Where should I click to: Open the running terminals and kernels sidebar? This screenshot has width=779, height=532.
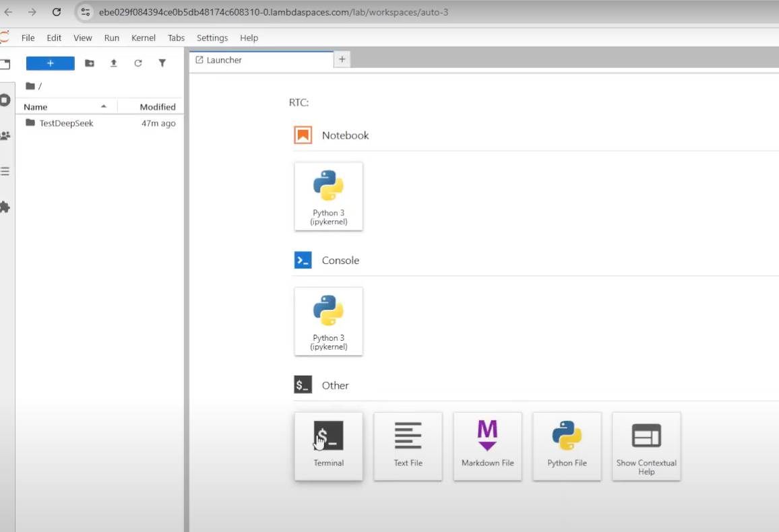coord(5,100)
